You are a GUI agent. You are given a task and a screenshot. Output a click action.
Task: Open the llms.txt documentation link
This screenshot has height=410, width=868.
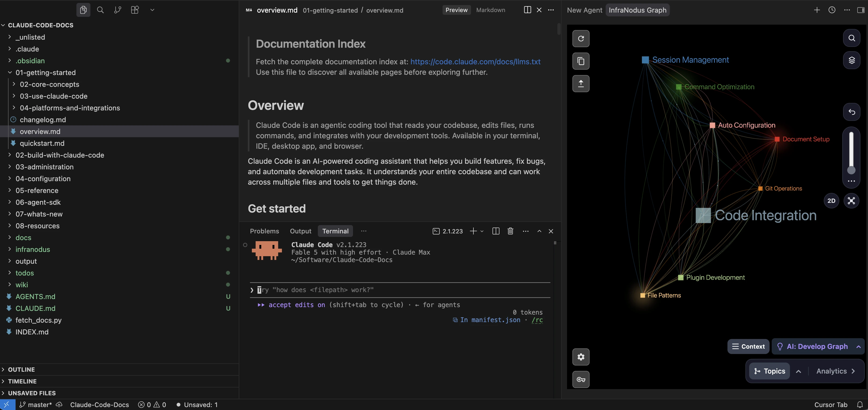[x=475, y=62]
